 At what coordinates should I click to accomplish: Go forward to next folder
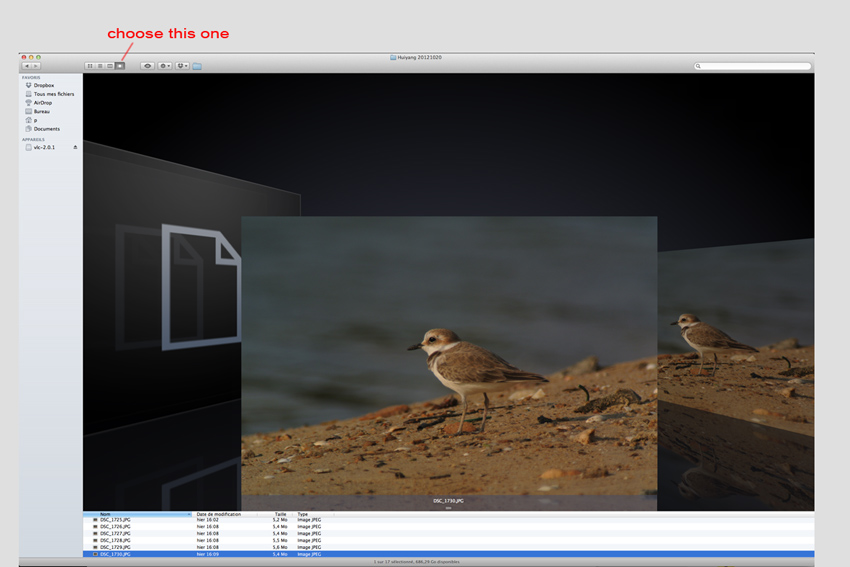pyautogui.click(x=36, y=66)
